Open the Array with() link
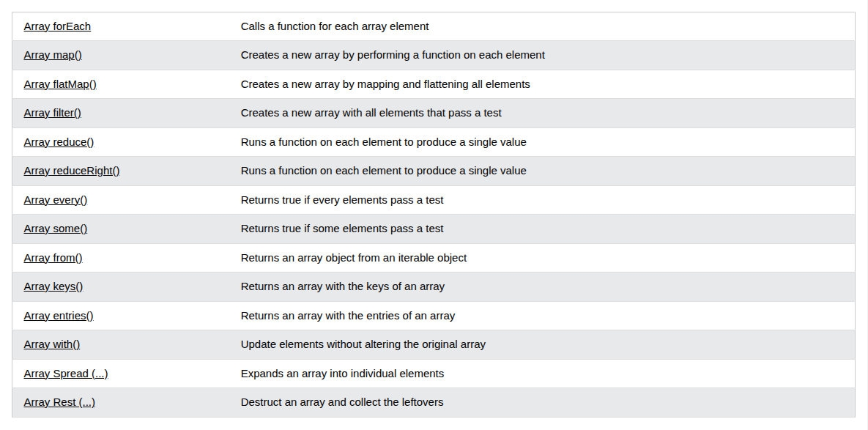 51,344
